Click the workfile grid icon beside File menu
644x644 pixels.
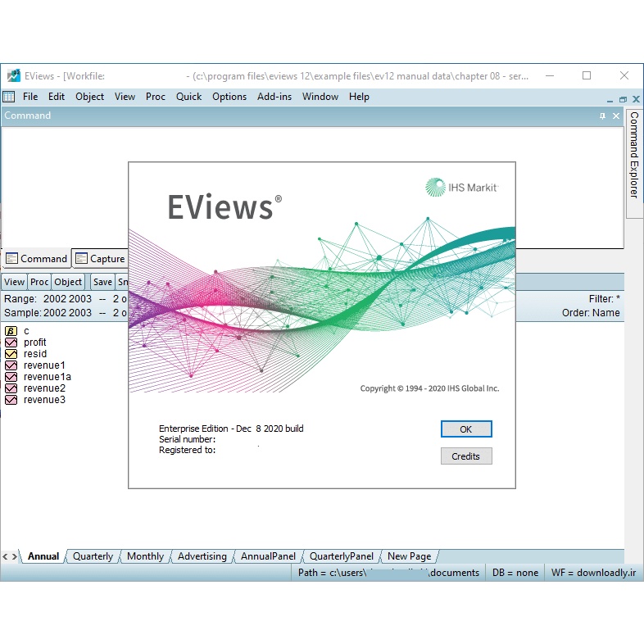(9, 97)
